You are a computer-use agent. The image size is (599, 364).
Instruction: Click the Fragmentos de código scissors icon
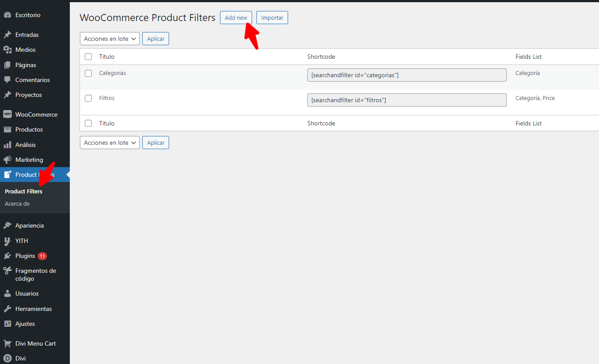[x=7, y=271]
